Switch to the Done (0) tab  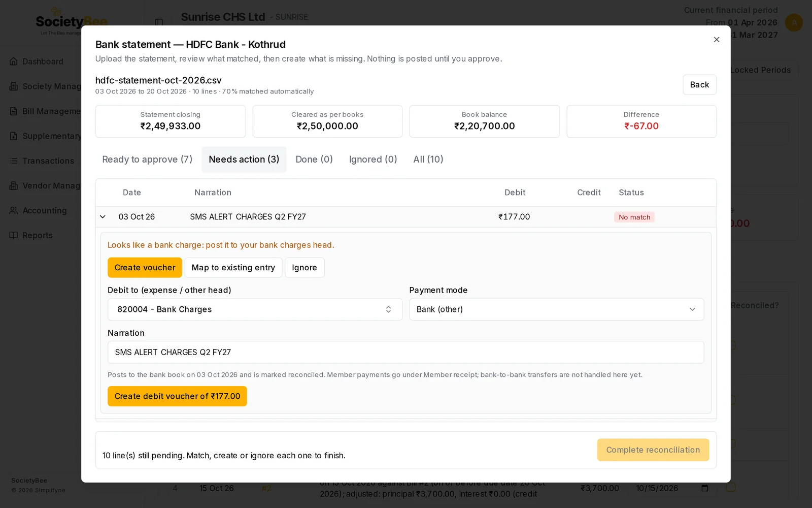tap(314, 160)
